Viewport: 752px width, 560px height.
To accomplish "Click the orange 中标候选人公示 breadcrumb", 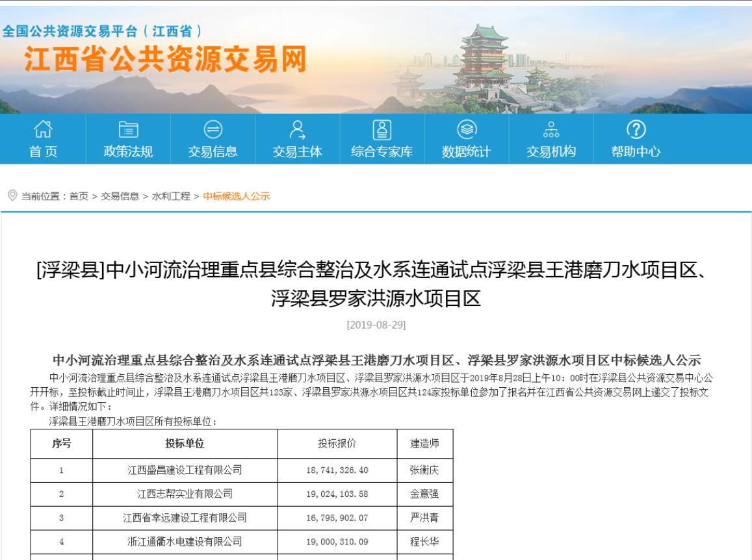I will [x=236, y=196].
